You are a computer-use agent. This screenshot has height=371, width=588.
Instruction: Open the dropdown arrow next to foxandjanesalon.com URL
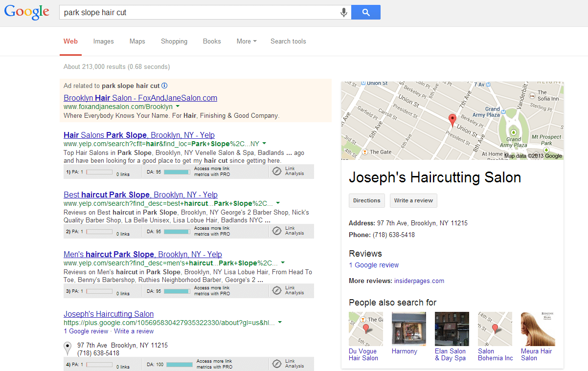[178, 106]
